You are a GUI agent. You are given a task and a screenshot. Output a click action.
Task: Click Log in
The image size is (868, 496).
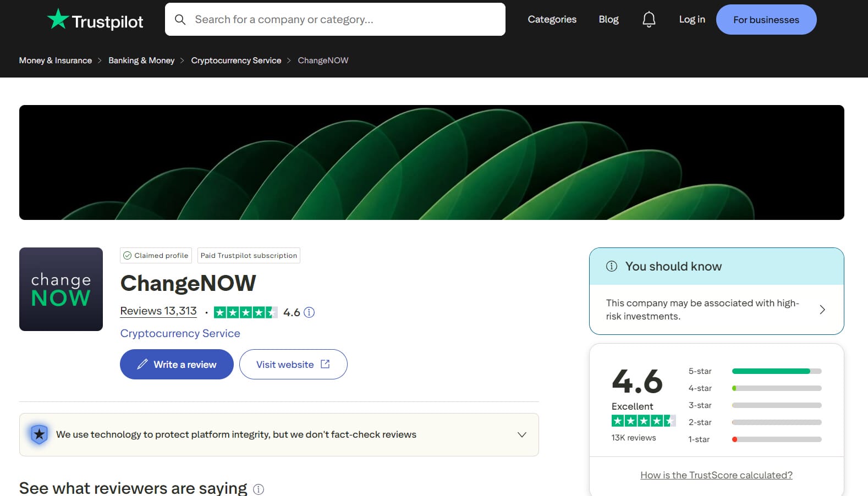692,19
